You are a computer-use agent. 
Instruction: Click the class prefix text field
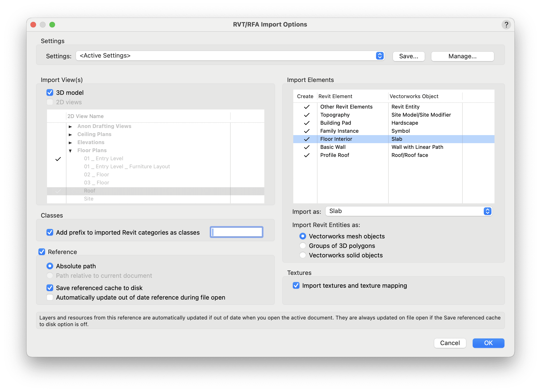click(x=236, y=232)
